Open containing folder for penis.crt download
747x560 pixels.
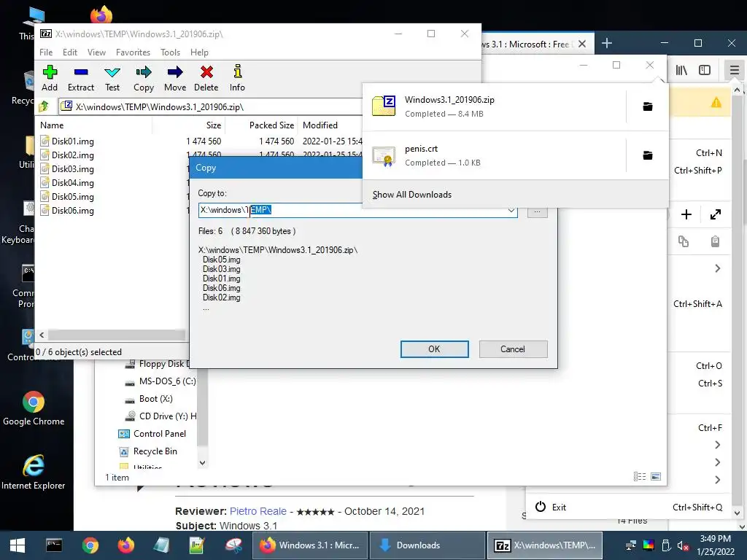648,155
